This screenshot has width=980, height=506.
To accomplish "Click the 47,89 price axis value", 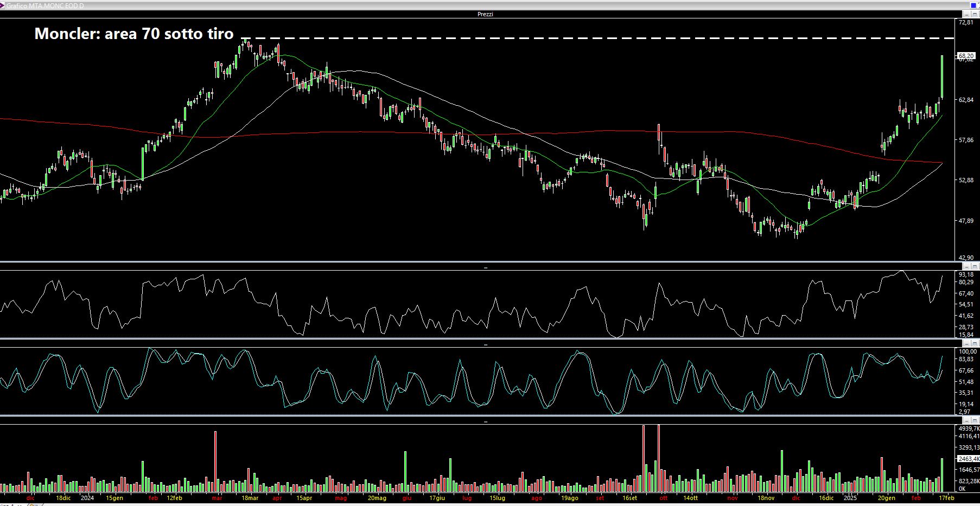I will 966,221.
